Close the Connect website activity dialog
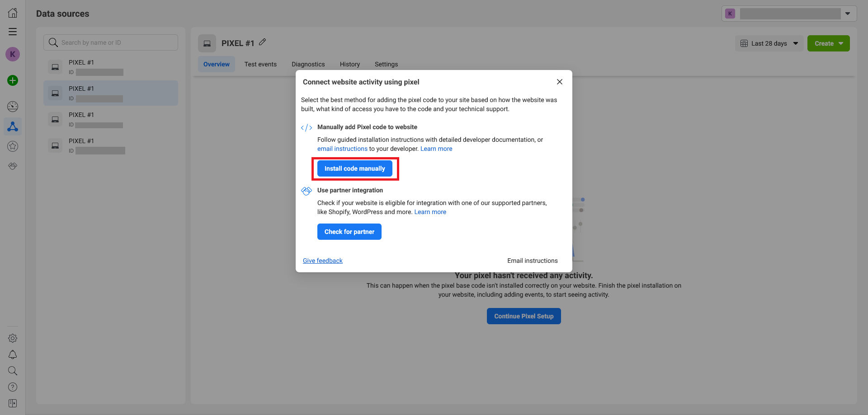 559,82
